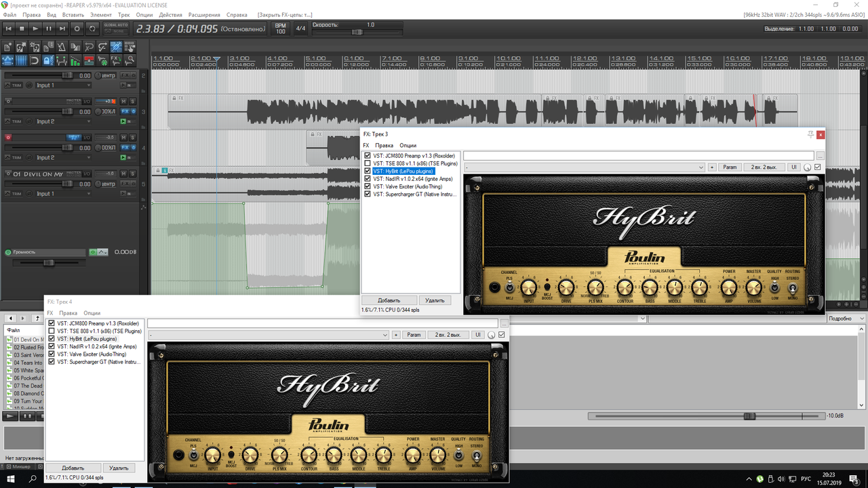The height and width of the screenshot is (488, 868).
Task: Go to project end in the transport
Action: pos(62,28)
